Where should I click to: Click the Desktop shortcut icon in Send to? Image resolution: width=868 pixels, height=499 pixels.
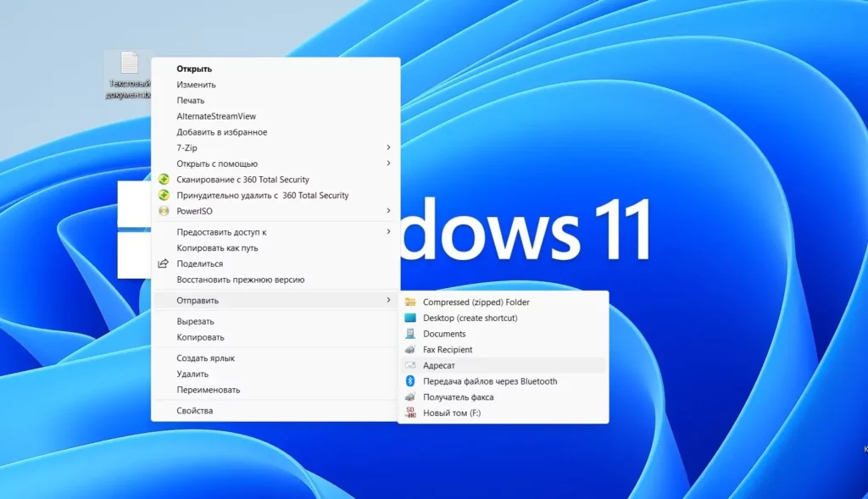(x=410, y=318)
